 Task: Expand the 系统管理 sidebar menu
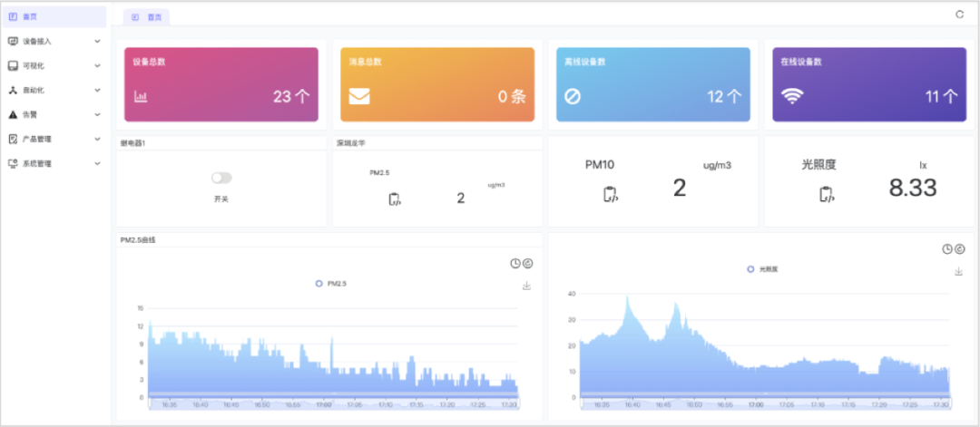(54, 164)
